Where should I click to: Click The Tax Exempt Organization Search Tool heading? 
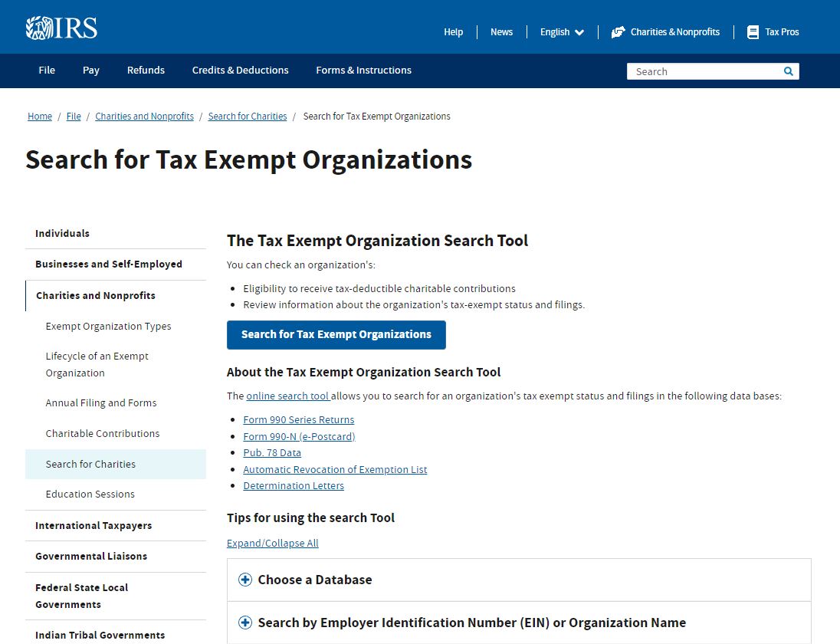coord(378,241)
